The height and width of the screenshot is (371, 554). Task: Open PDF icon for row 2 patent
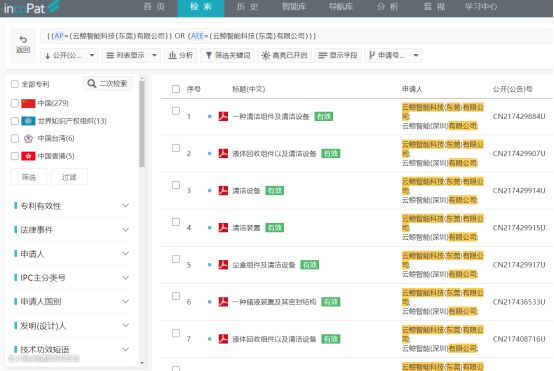click(x=223, y=153)
